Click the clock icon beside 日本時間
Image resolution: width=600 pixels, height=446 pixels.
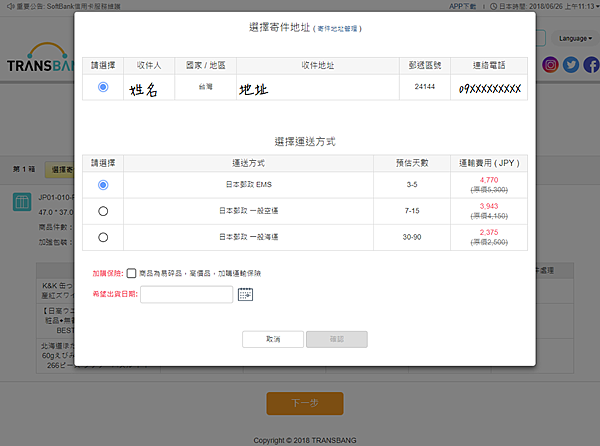pyautogui.click(x=494, y=7)
